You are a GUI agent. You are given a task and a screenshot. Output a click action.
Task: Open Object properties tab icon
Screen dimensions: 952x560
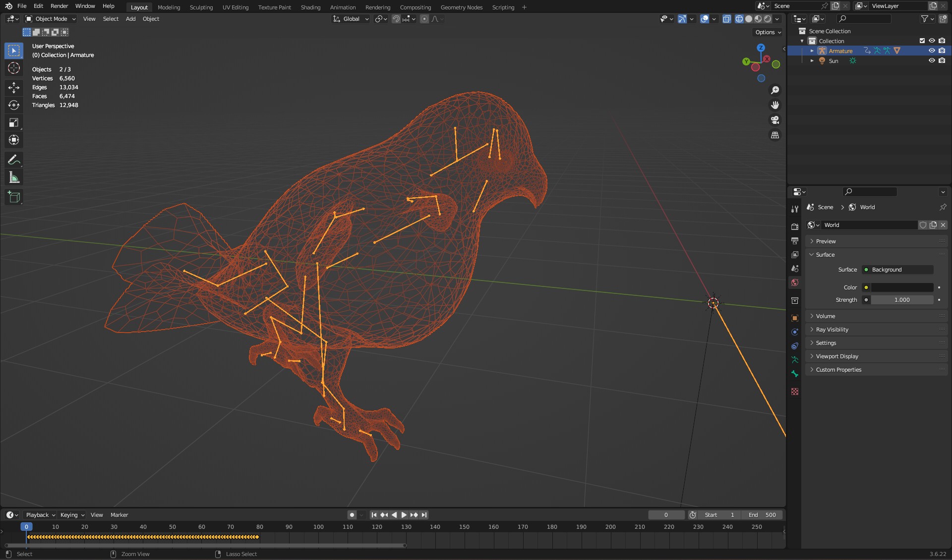tap(795, 318)
